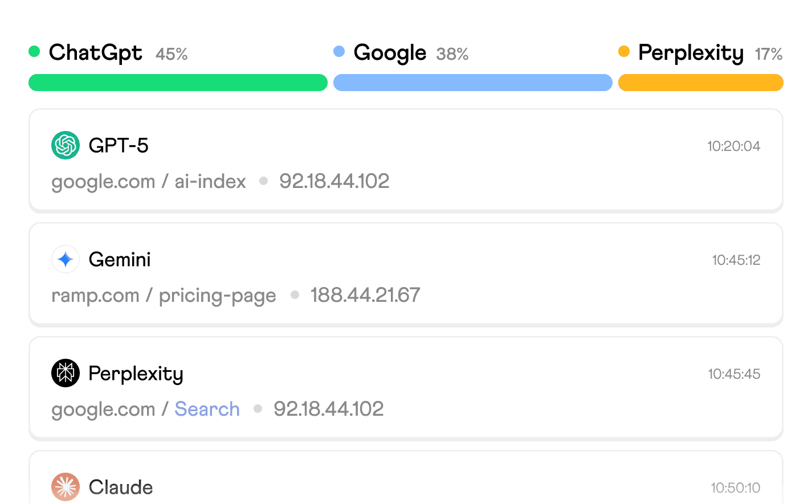Click the Google legend label

pyautogui.click(x=390, y=53)
